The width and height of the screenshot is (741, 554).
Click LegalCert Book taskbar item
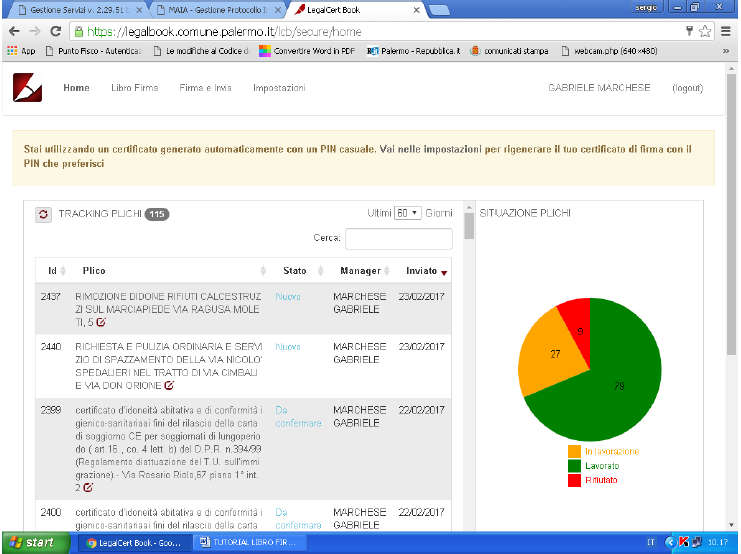tap(135, 543)
